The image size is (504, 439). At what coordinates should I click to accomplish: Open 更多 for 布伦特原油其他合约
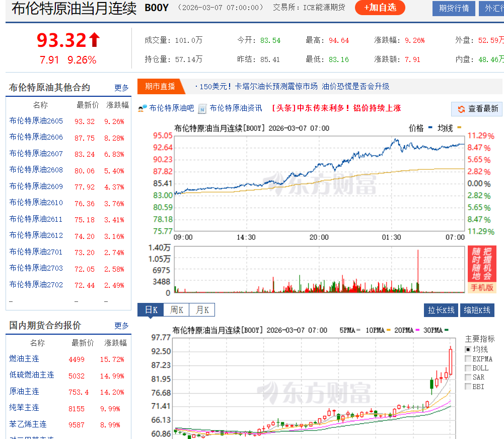tap(121, 88)
